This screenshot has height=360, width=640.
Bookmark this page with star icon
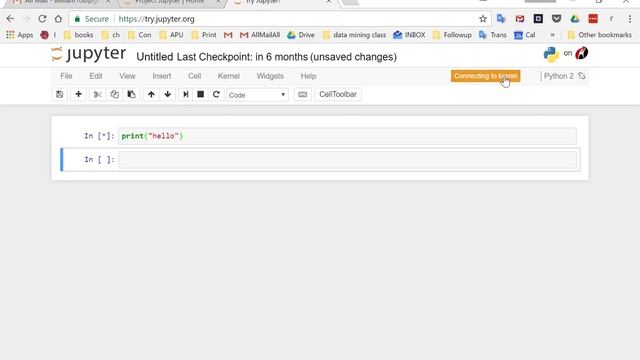click(483, 19)
